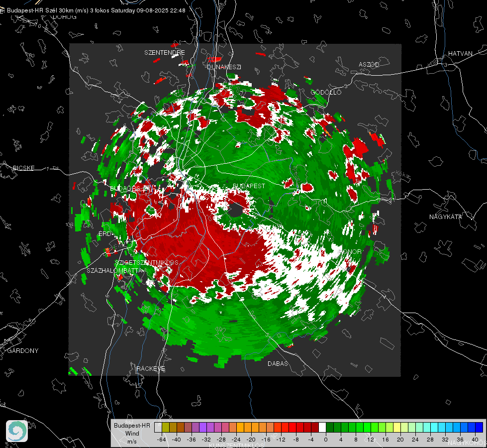The width and height of the screenshot is (487, 448).
Task: Choose the pale yellow legend swatch above 20
Action: 397,428
